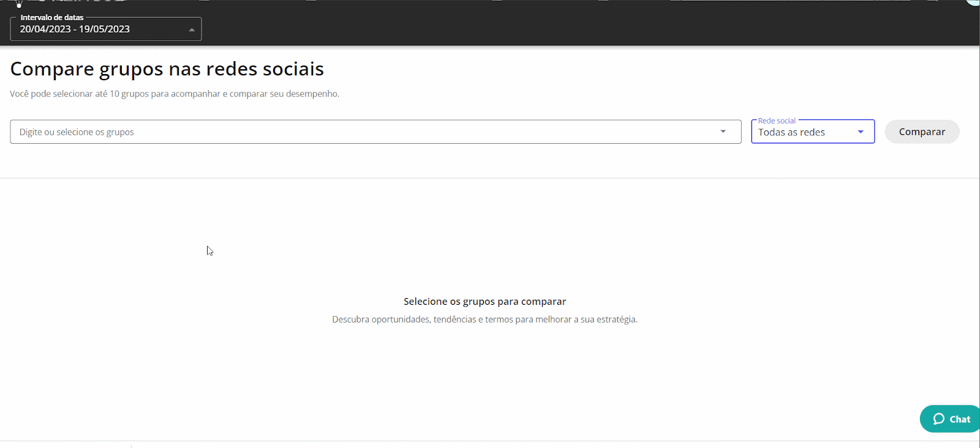Open the Intervalo de datas selector
Image resolution: width=980 pixels, height=448 pixels.
pyautogui.click(x=106, y=29)
